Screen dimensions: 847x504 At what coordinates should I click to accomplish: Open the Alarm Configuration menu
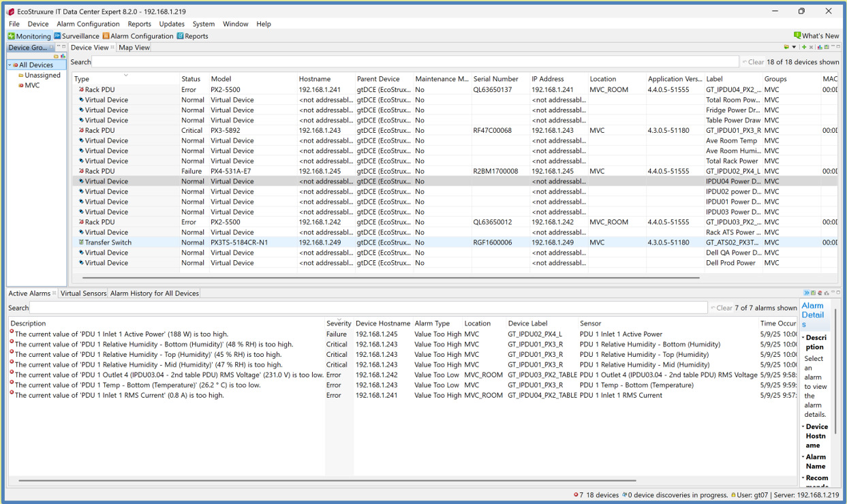88,24
